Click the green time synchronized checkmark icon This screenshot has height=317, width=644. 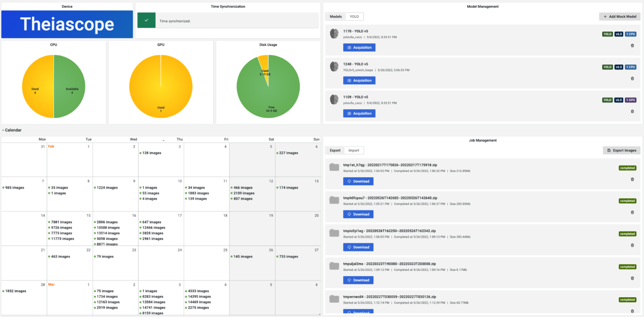click(x=146, y=20)
